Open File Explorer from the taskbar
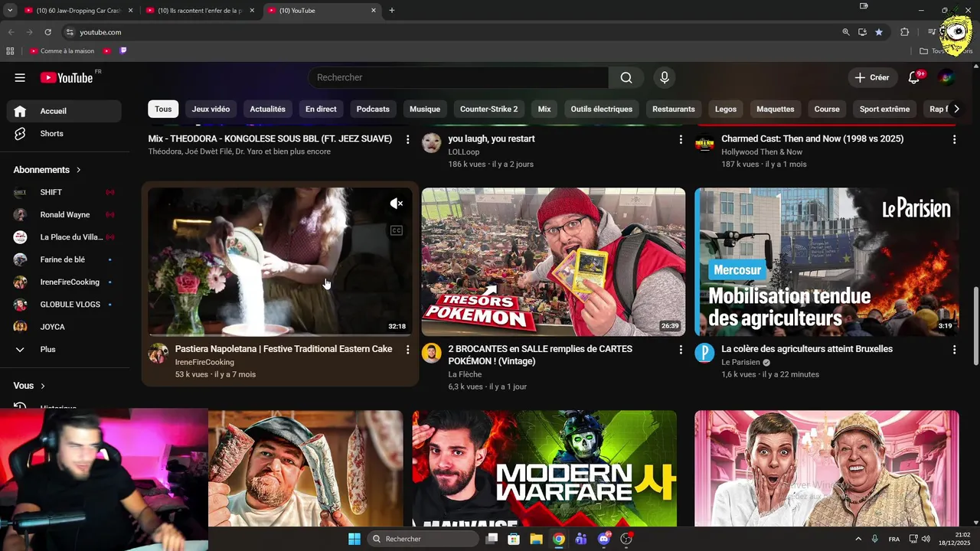Screen dimensions: 980x551 click(x=536, y=539)
